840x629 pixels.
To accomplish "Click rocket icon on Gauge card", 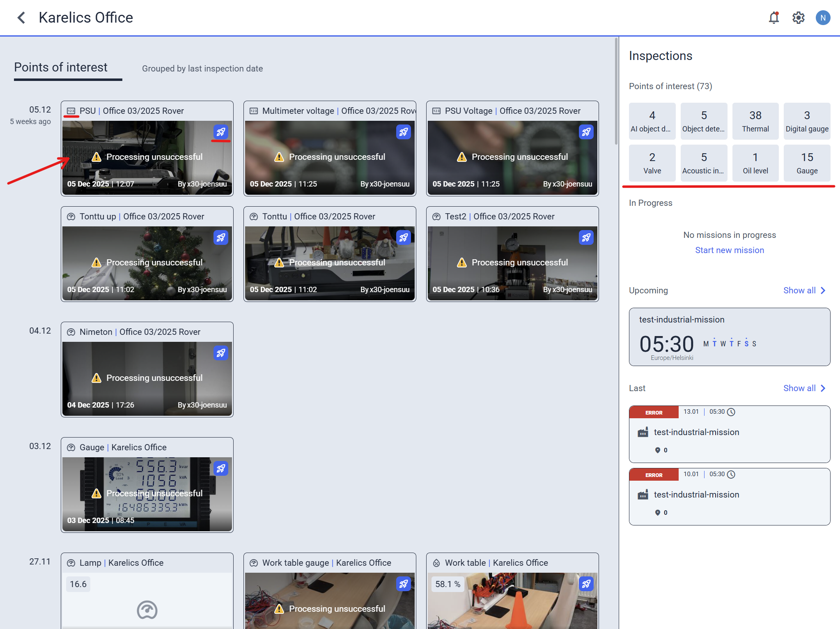I will (221, 468).
